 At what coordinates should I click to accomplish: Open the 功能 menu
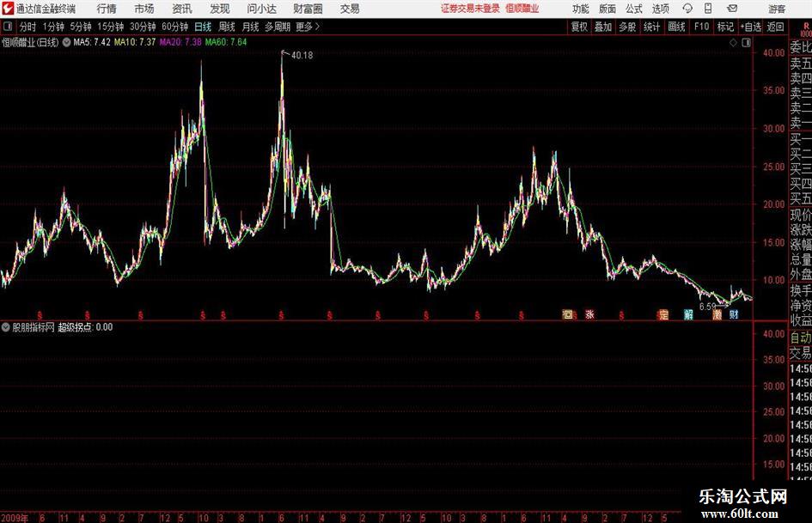[x=581, y=9]
